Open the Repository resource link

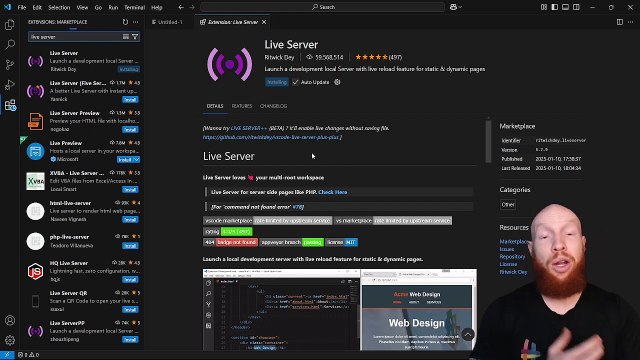(x=512, y=257)
